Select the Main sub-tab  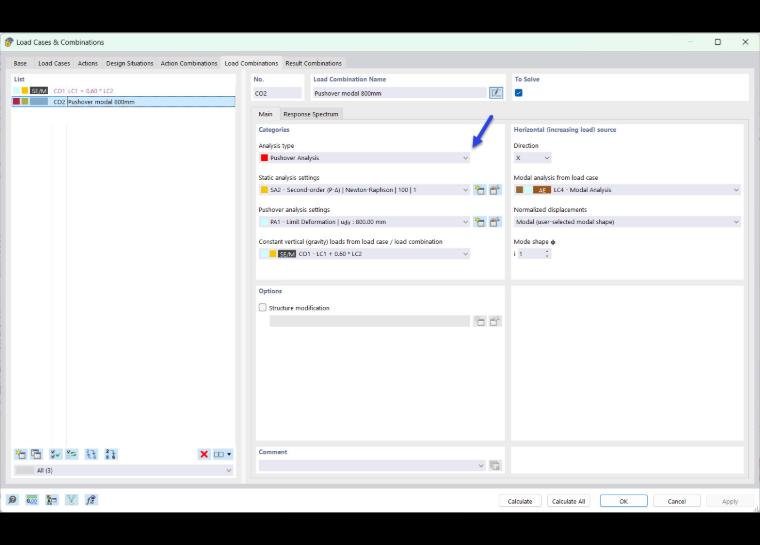[x=265, y=114]
